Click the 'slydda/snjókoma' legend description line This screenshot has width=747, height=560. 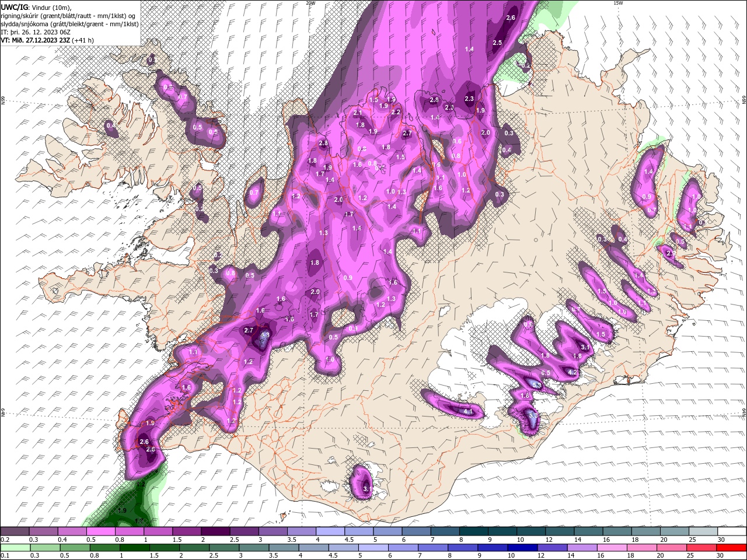[69, 24]
